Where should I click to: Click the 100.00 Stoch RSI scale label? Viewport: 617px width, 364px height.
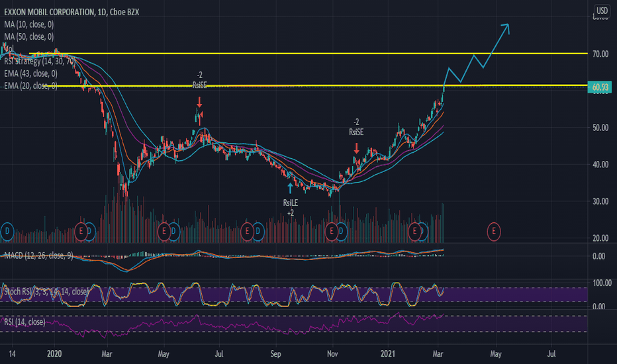tap(602, 283)
